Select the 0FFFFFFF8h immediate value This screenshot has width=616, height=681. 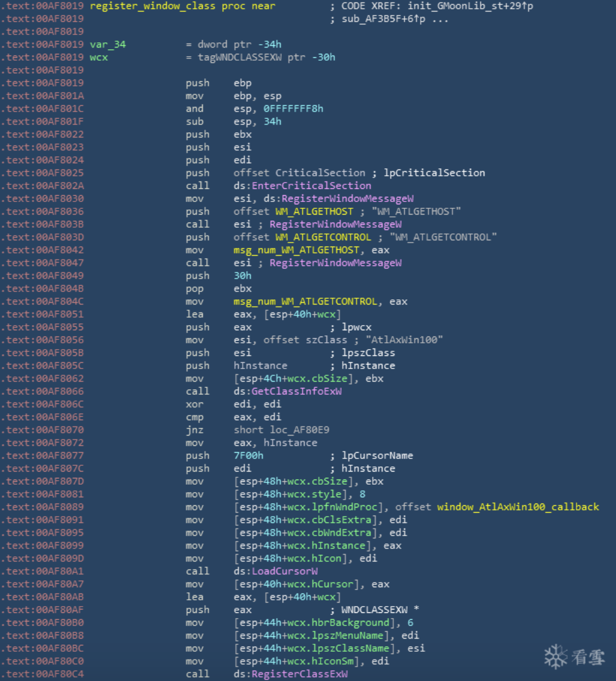point(293,109)
